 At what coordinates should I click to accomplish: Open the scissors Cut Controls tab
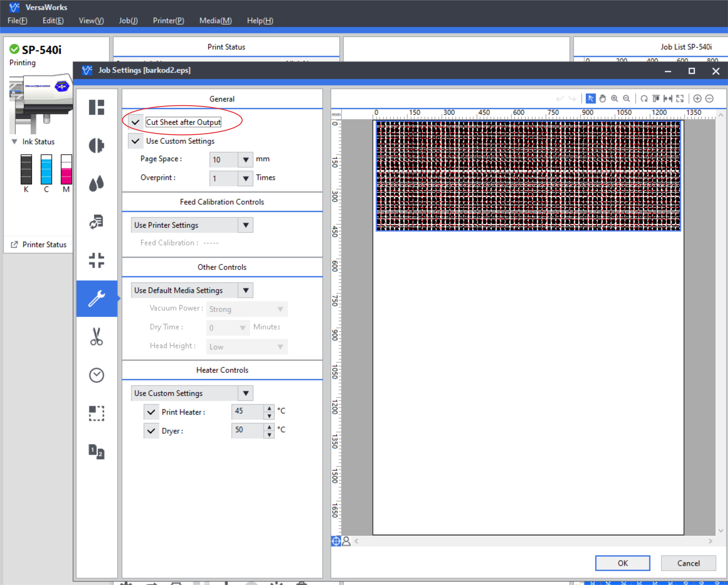pyautogui.click(x=97, y=337)
